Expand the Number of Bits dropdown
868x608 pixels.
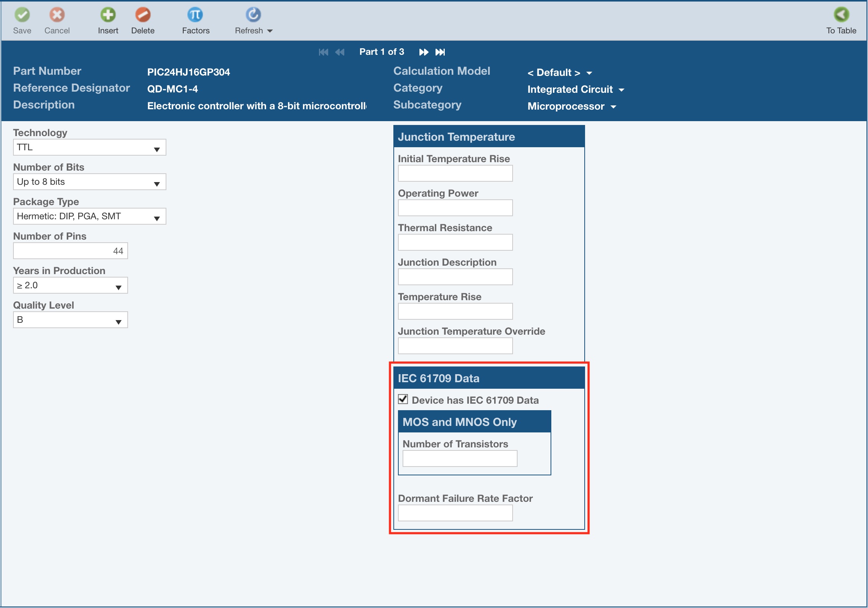point(89,182)
